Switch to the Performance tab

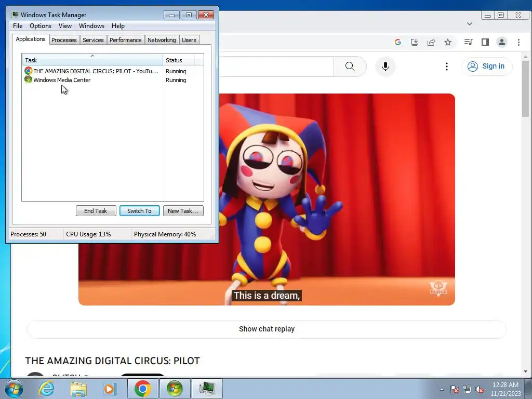126,40
